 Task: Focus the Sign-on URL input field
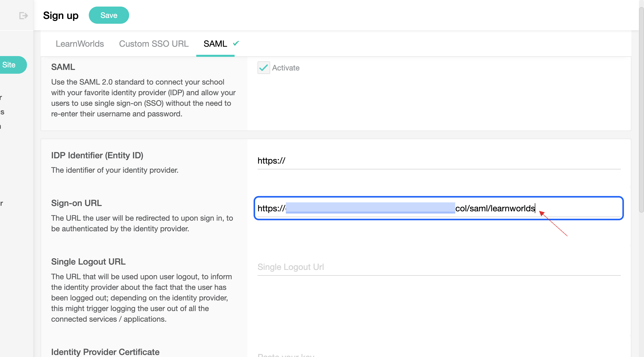439,208
